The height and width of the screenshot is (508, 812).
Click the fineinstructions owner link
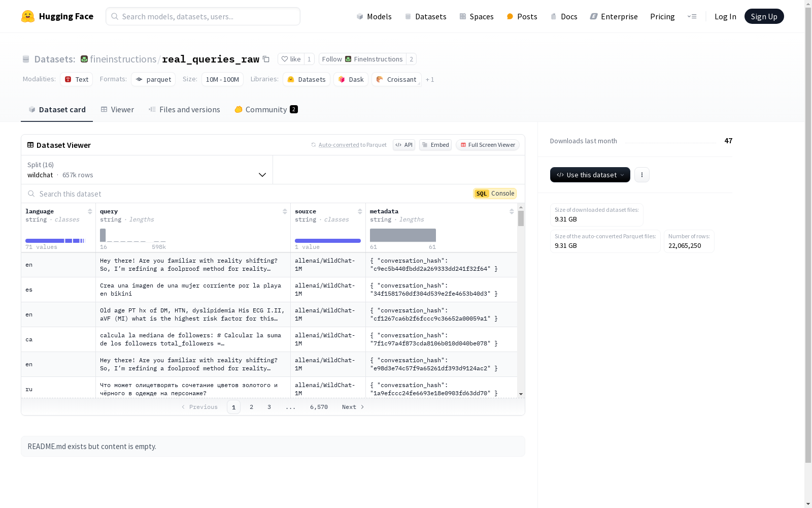coord(123,59)
